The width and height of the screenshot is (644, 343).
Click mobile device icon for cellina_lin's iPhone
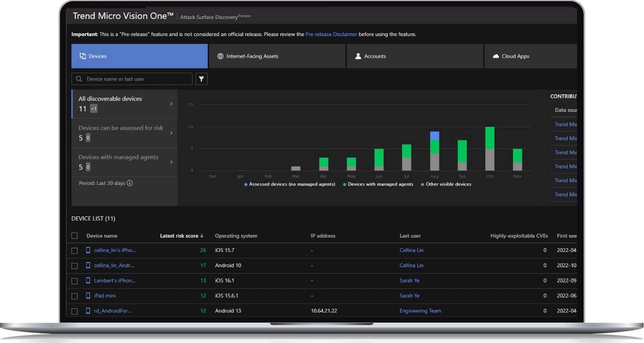[x=88, y=250]
